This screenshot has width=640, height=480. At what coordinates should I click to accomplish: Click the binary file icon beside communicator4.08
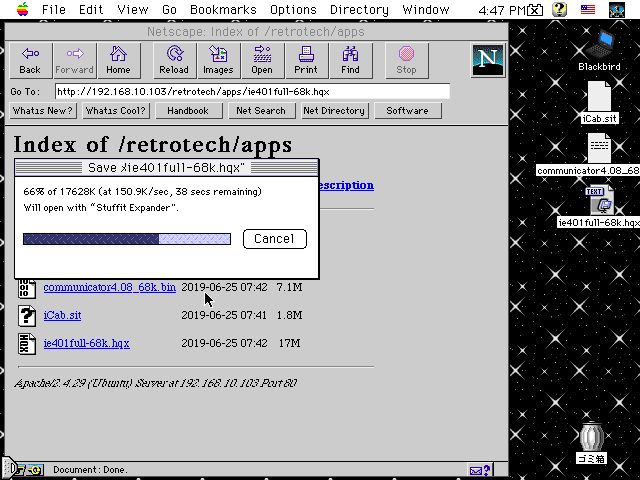point(27,287)
